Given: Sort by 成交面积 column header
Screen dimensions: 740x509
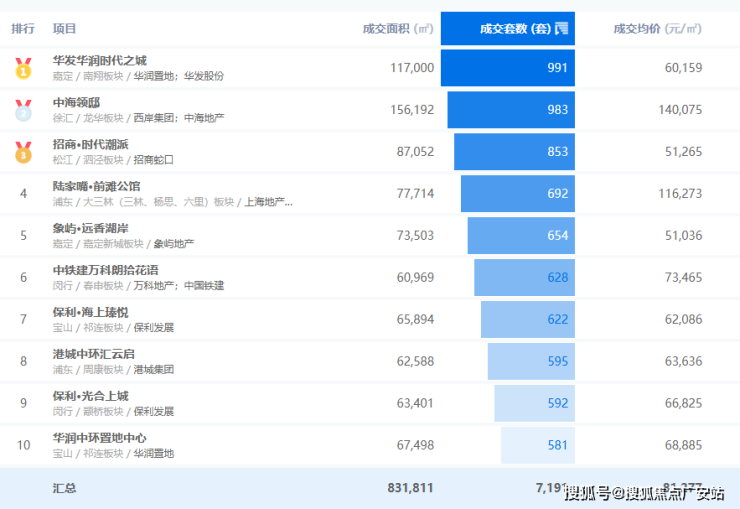Looking at the screenshot, I should point(398,29).
